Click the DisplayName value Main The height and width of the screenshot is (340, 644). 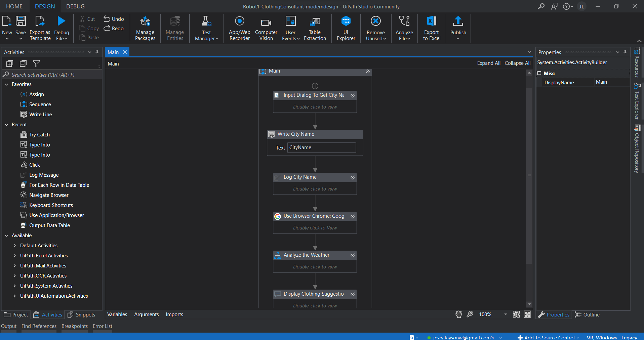pos(611,82)
